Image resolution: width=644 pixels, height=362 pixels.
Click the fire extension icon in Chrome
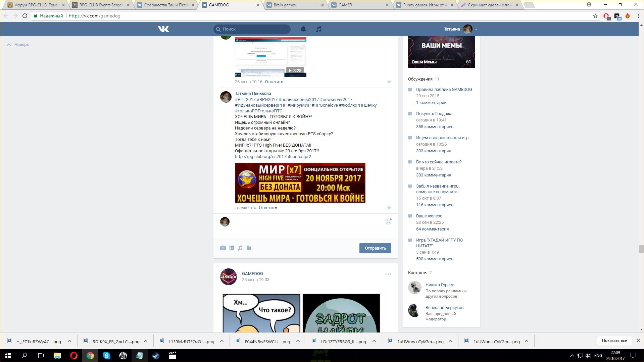(628, 16)
